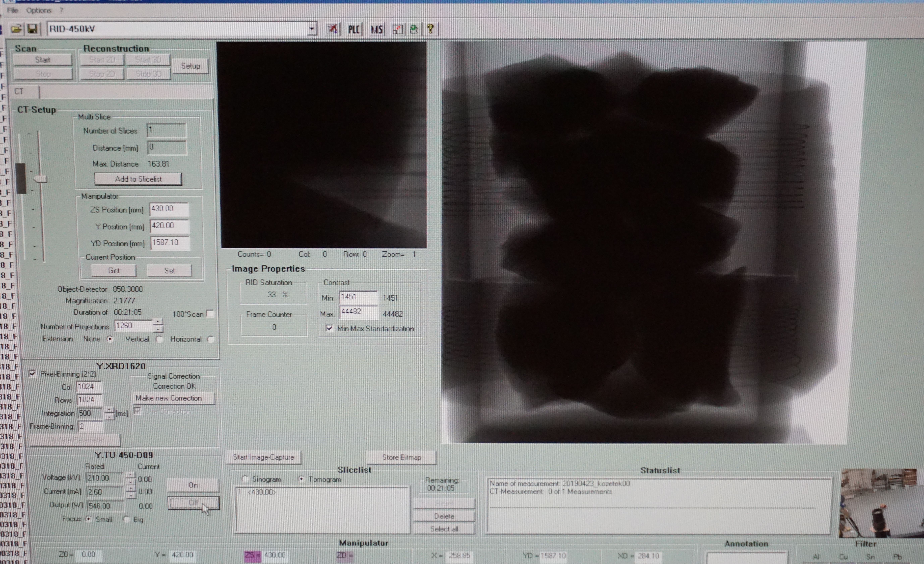The height and width of the screenshot is (564, 924).
Task: Select Sinogram radio button
Action: point(245,479)
